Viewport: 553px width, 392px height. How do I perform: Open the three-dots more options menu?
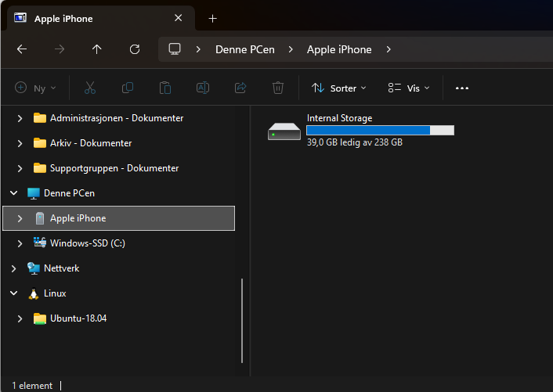pyautogui.click(x=462, y=88)
